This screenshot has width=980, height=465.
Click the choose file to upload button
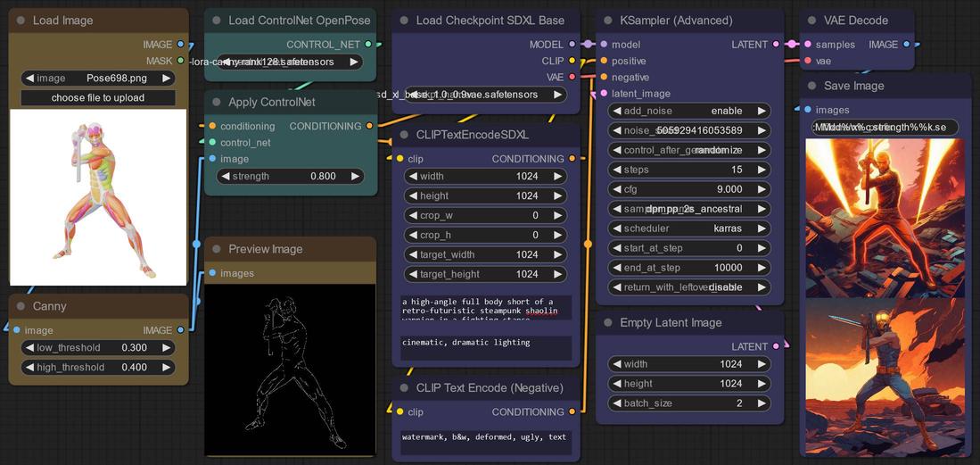(97, 97)
